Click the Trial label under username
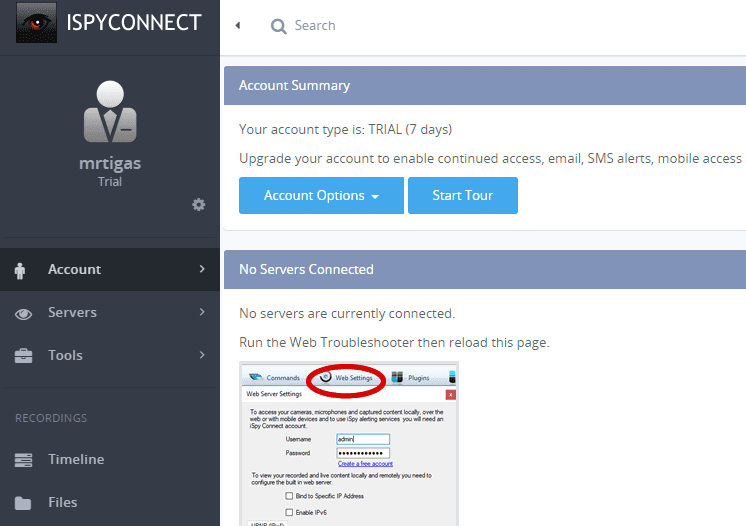This screenshot has width=746, height=526. tap(110, 182)
